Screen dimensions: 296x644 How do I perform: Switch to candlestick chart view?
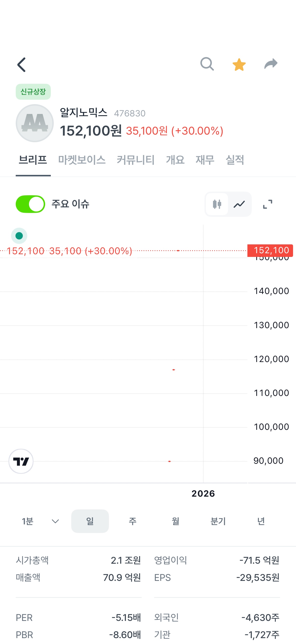coord(217,204)
